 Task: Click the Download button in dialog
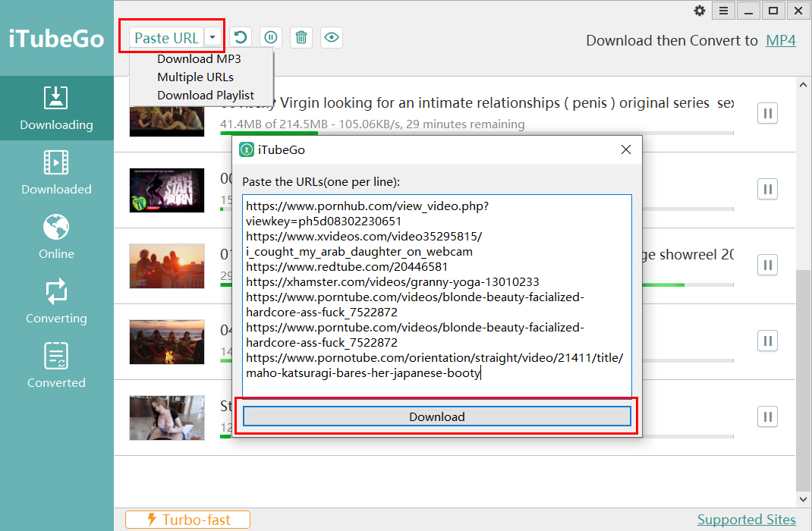(x=437, y=416)
